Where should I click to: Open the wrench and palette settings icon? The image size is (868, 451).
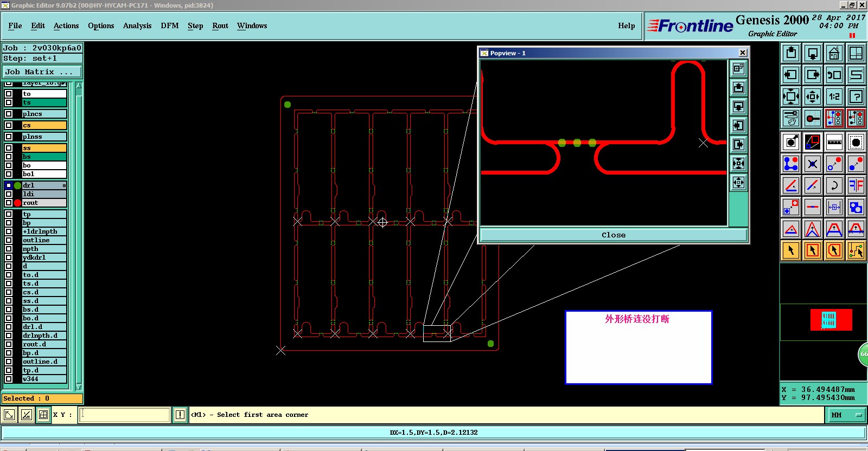coord(791,118)
